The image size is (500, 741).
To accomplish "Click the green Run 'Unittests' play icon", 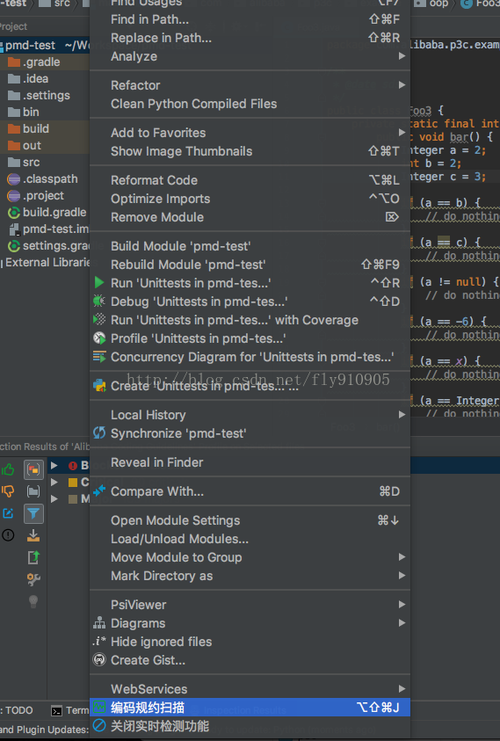I will point(99,283).
